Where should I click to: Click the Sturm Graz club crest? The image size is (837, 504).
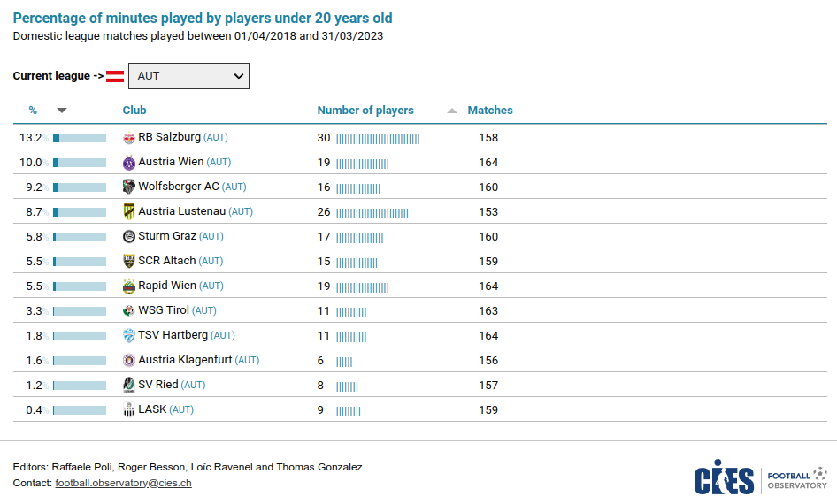(x=128, y=237)
